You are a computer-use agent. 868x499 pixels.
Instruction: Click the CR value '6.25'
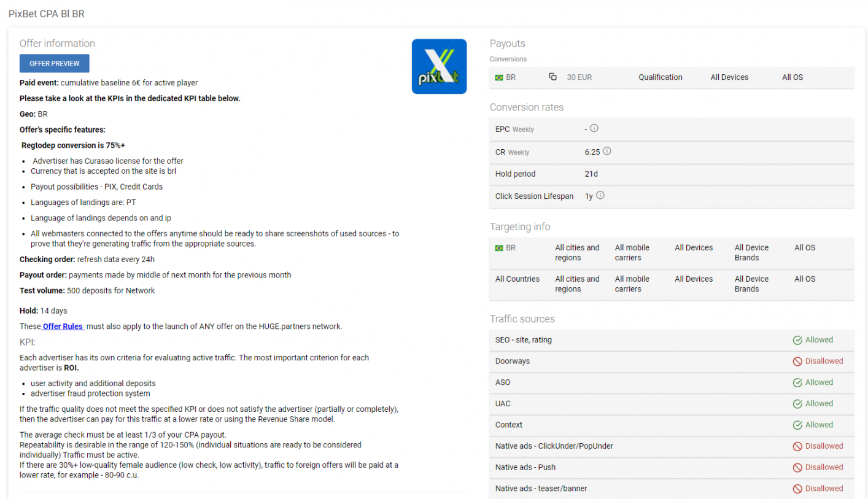(x=592, y=152)
